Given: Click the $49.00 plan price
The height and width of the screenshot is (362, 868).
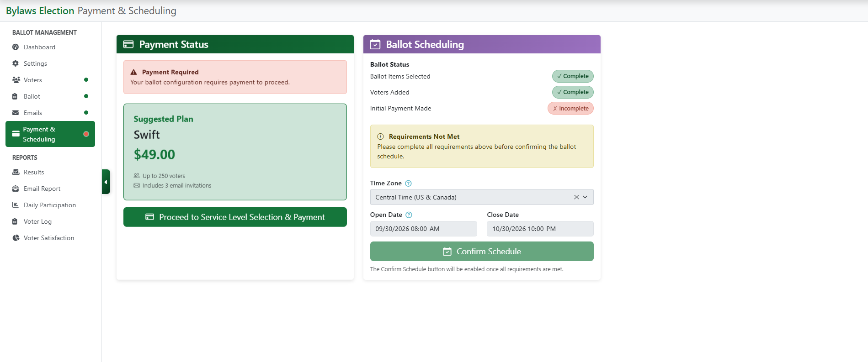Looking at the screenshot, I should (x=154, y=155).
